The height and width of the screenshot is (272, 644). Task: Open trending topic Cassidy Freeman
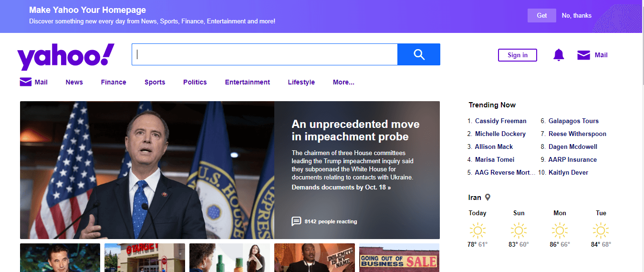click(501, 121)
